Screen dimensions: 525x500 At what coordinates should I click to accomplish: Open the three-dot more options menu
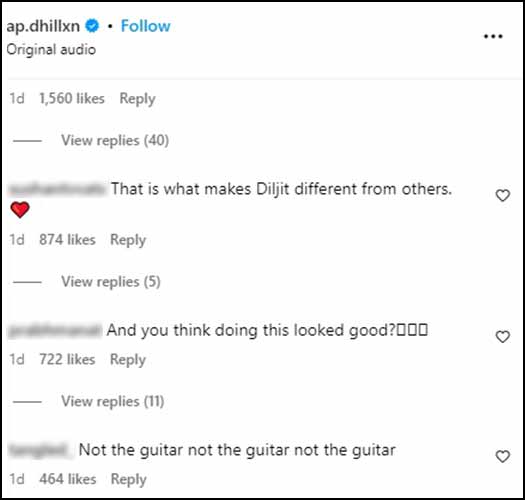(x=493, y=36)
